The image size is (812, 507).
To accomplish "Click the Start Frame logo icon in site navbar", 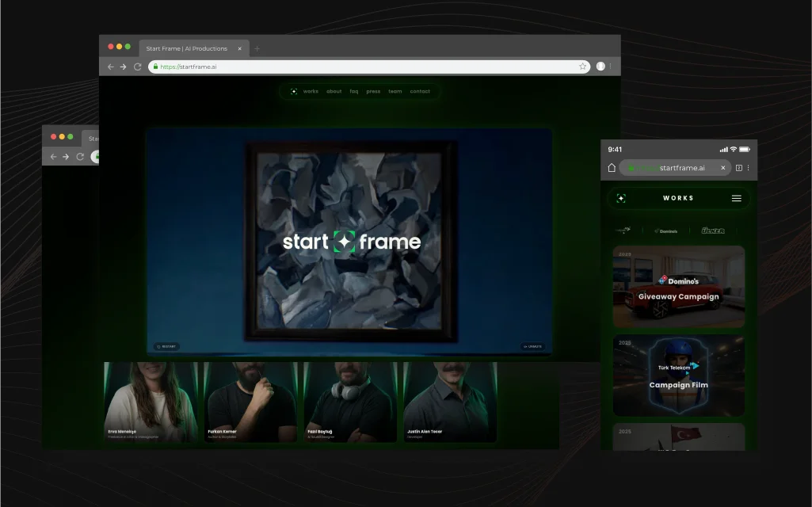I will (x=294, y=91).
